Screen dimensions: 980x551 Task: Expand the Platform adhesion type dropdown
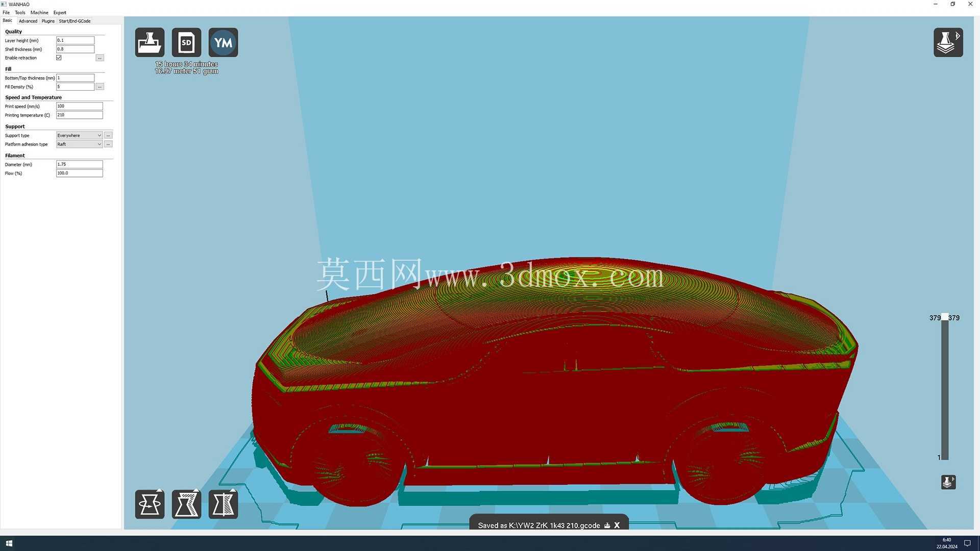pyautogui.click(x=79, y=144)
